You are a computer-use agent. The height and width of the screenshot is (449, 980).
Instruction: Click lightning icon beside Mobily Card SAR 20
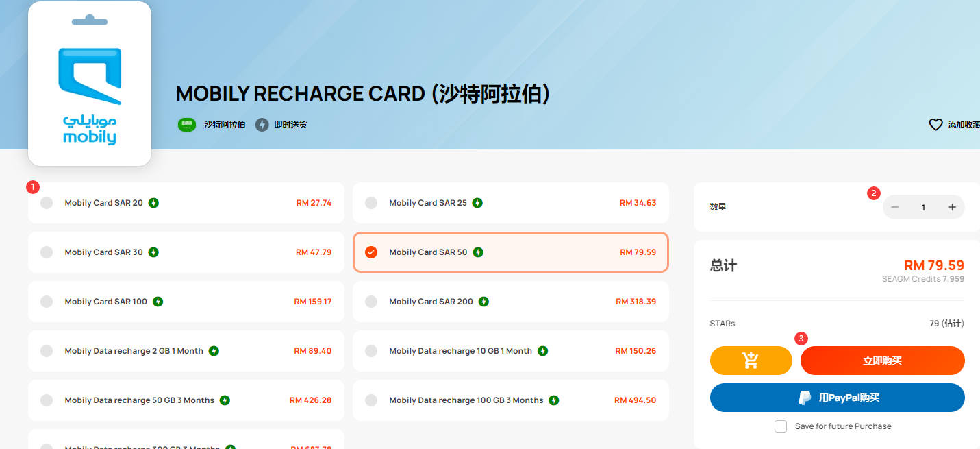[x=154, y=203]
